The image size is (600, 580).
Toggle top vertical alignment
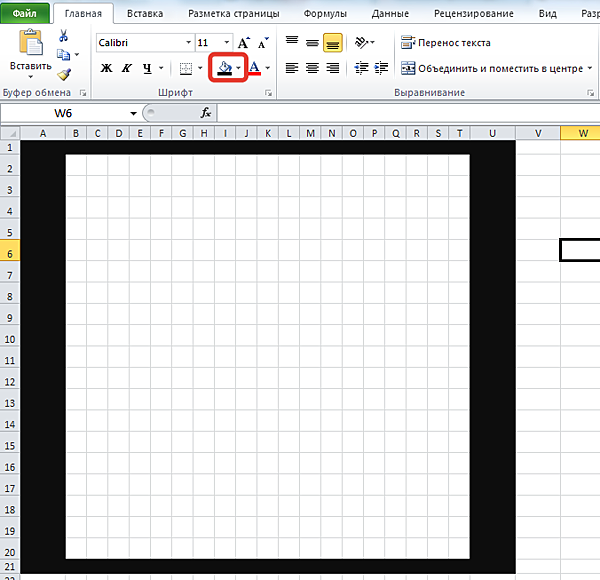292,41
